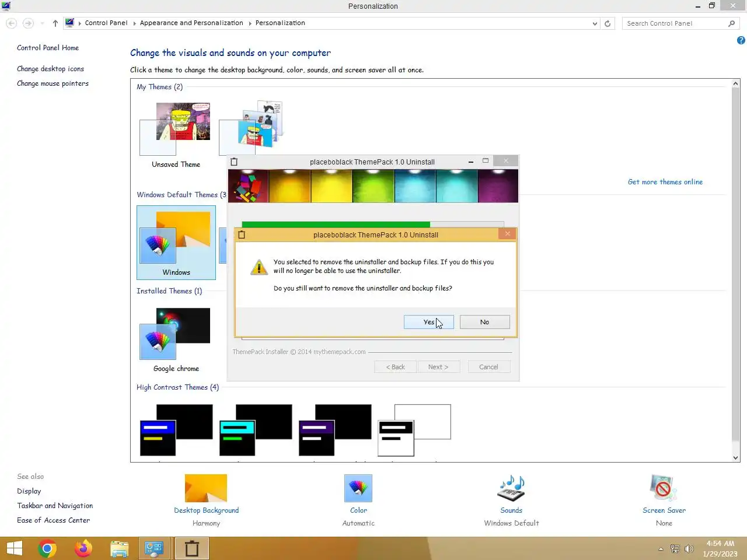Expand the Control Panel breadcrumb arrow
This screenshot has height=560, width=747.
point(134,23)
